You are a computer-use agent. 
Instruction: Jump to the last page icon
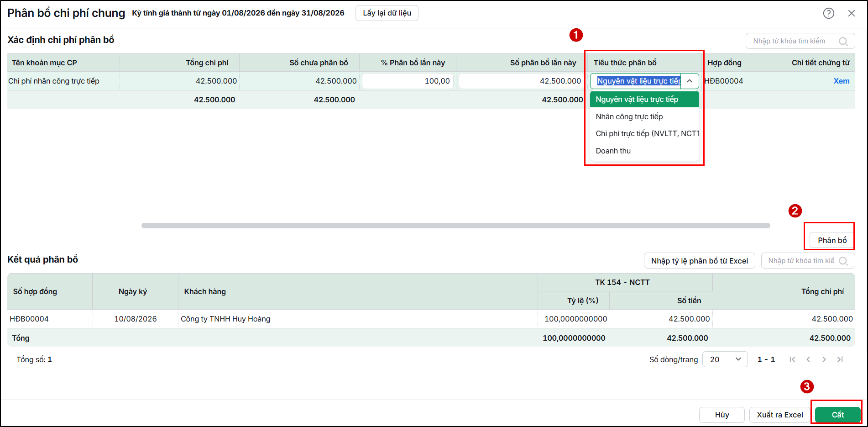point(840,359)
